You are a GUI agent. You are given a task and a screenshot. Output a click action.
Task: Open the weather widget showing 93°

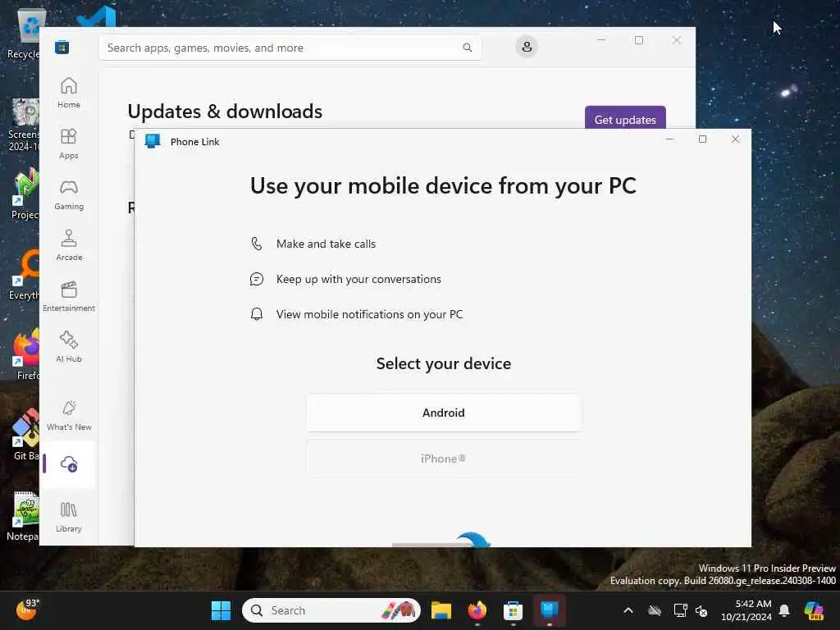(x=27, y=609)
